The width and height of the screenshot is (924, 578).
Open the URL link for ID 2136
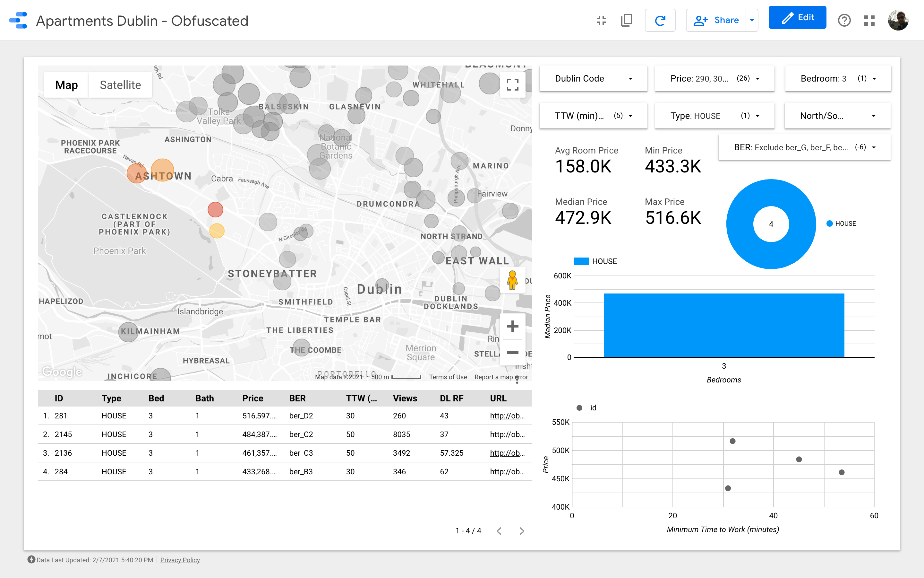click(x=507, y=453)
